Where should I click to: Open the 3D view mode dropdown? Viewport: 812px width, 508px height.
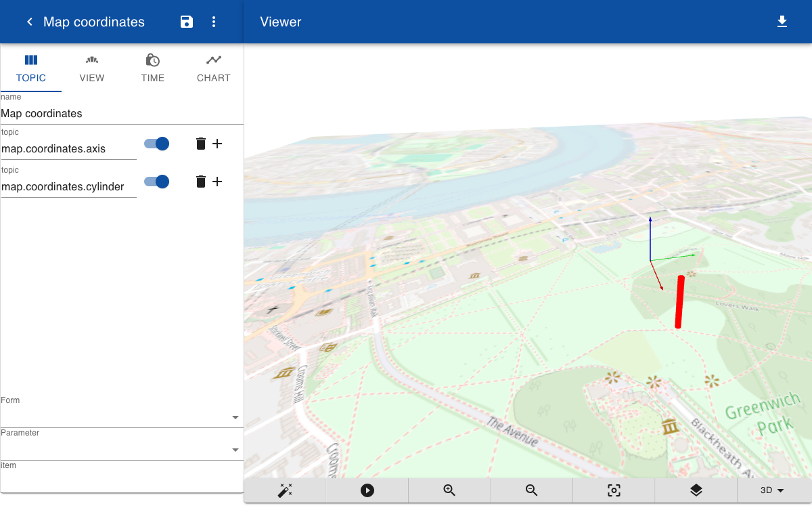pos(771,490)
